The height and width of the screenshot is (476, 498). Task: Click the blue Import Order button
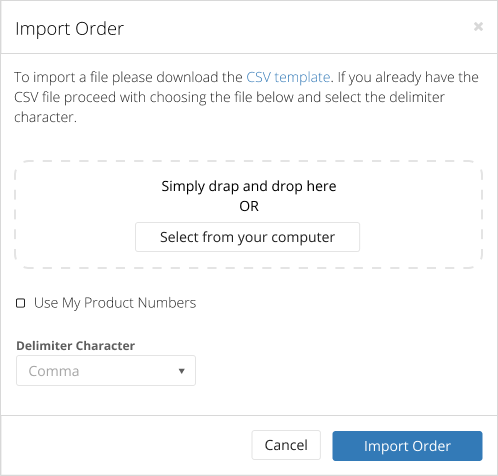coord(407,446)
